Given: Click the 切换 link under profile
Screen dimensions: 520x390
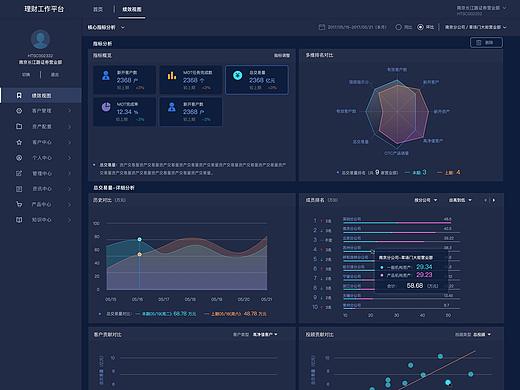Looking at the screenshot, I should [x=26, y=75].
